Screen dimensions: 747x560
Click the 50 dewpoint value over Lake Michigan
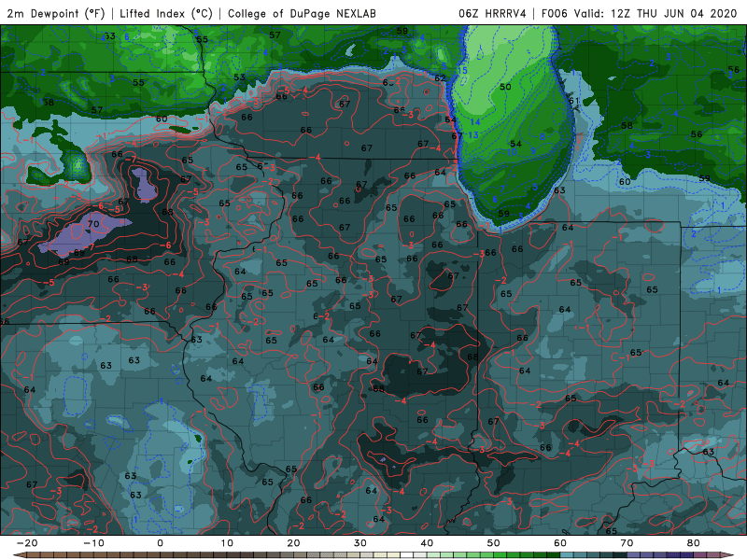[505, 87]
